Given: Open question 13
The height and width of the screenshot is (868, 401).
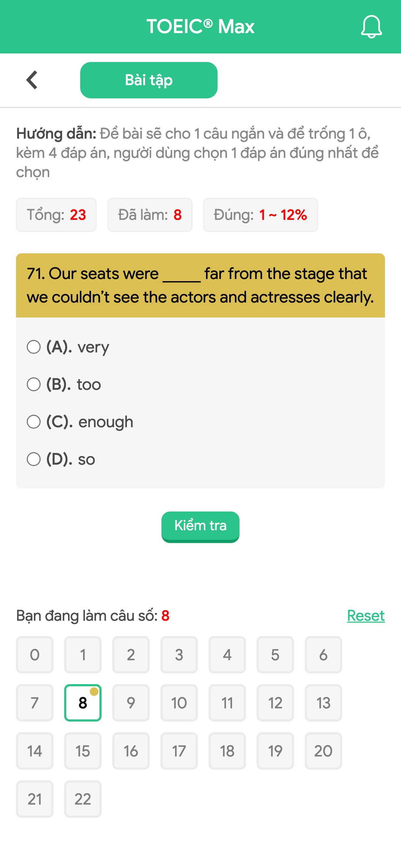Looking at the screenshot, I should point(323,702).
